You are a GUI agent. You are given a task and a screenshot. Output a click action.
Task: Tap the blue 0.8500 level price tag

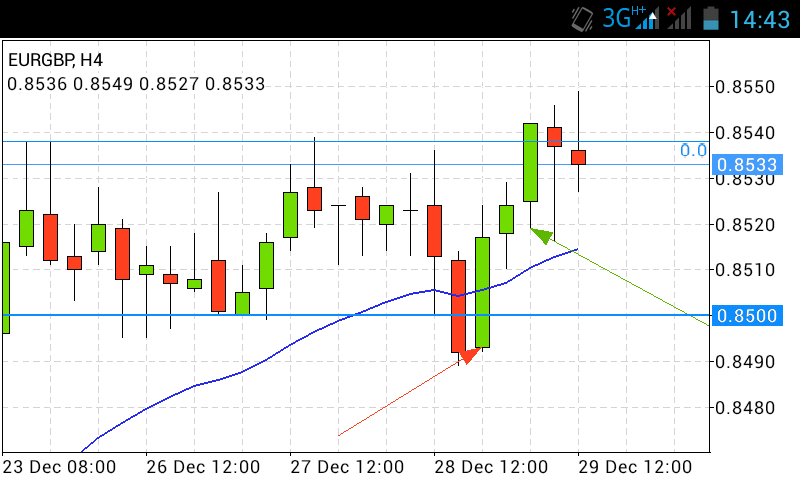[746, 316]
